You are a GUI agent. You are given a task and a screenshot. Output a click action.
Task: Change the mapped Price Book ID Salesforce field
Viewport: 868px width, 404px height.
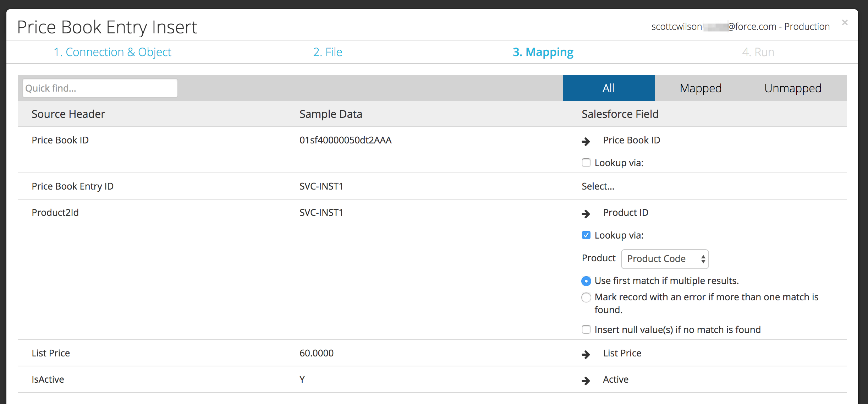tap(632, 140)
